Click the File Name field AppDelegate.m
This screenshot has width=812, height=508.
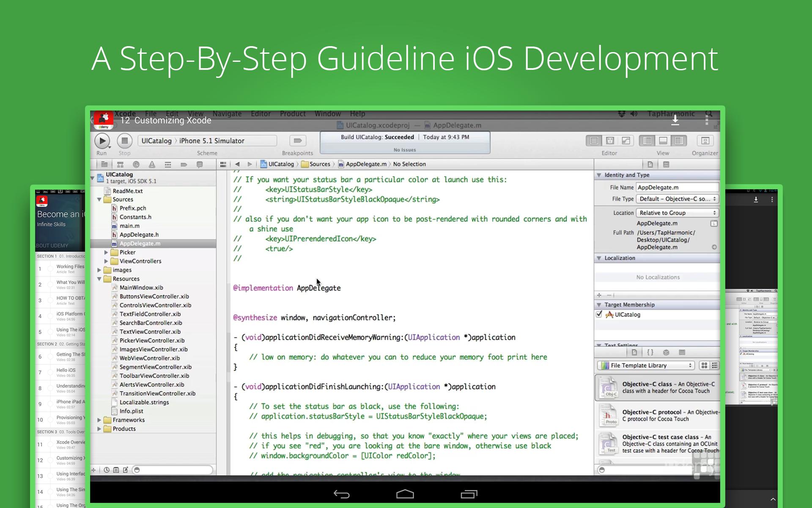point(678,187)
